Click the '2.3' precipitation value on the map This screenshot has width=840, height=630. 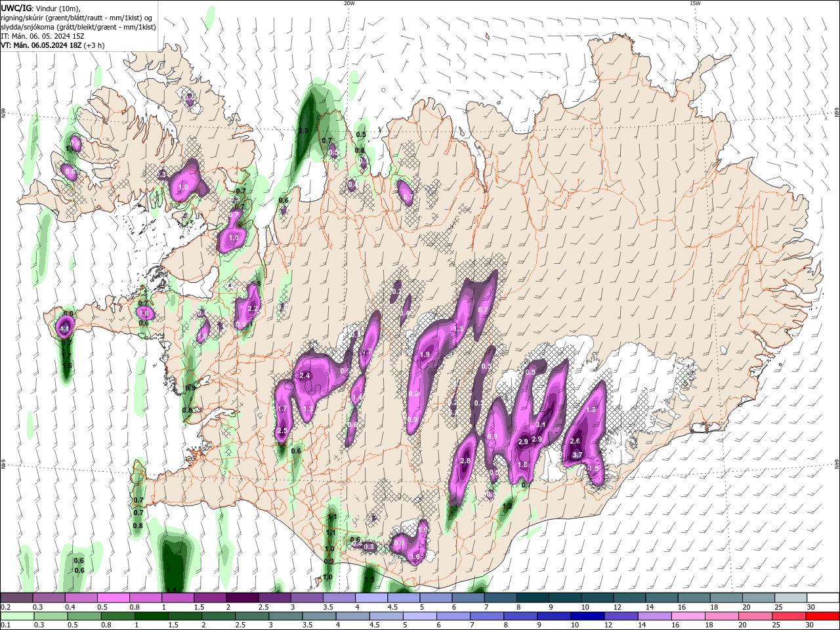point(303,131)
